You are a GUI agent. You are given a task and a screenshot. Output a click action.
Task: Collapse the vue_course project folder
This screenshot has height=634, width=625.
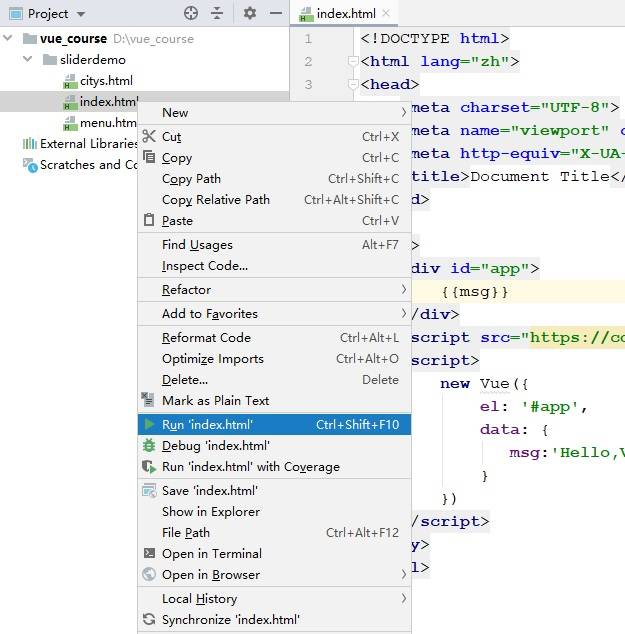10,39
